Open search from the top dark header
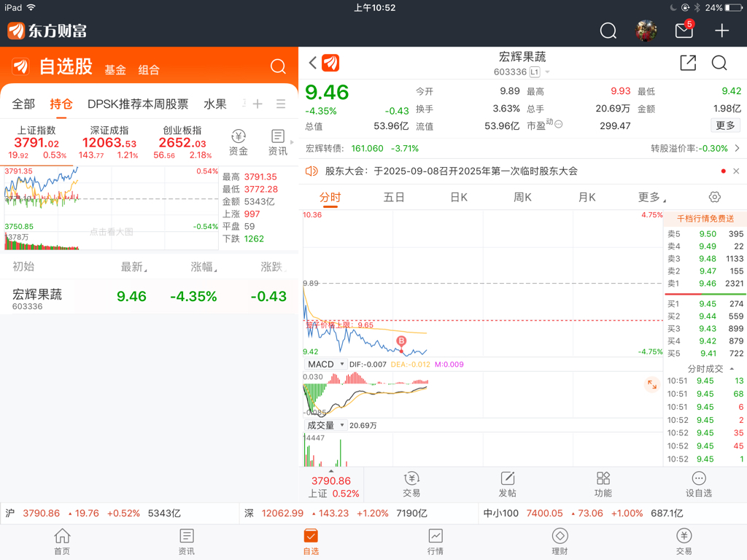Viewport: 747px width, 560px height. 608,31
